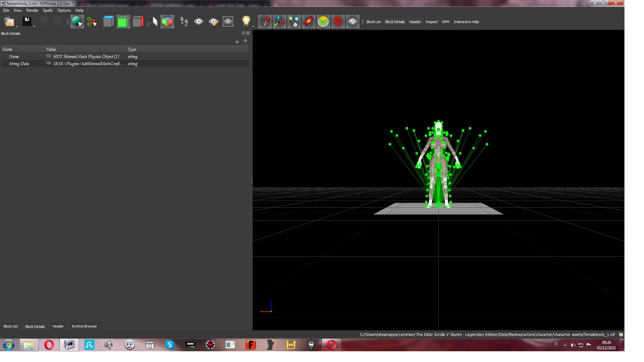The height and width of the screenshot is (362, 644).
Task: Select the vertex selection tool
Action: (x=92, y=22)
